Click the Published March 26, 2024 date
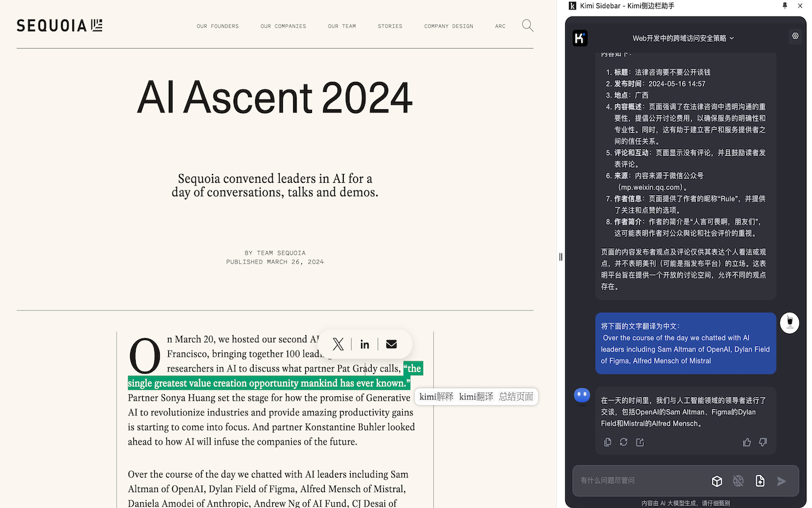The image size is (812, 508). (275, 262)
